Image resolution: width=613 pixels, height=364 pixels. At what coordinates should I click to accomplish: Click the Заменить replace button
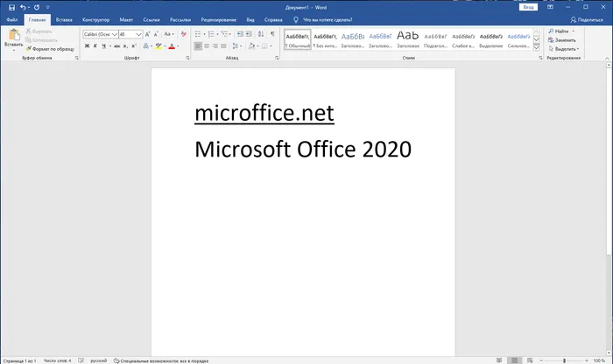(562, 40)
